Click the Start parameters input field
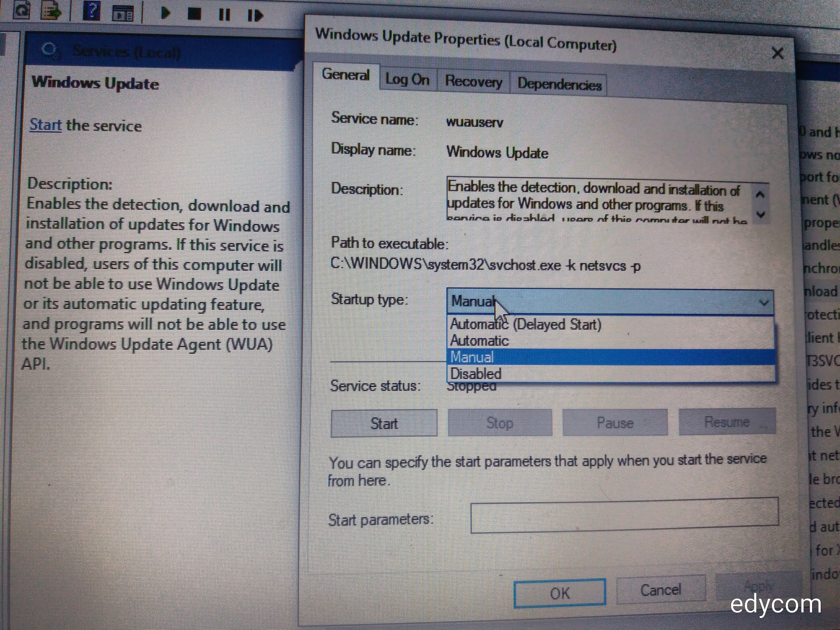840x630 pixels. click(x=624, y=515)
